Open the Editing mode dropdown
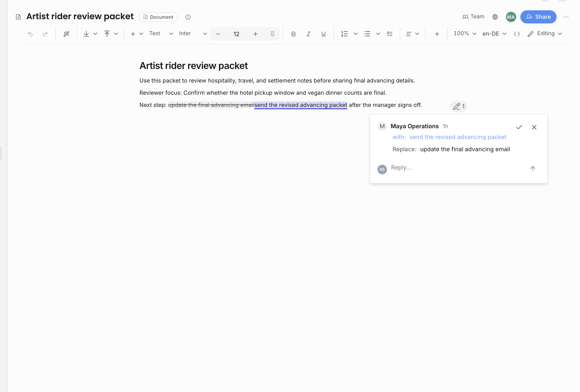 545,34
